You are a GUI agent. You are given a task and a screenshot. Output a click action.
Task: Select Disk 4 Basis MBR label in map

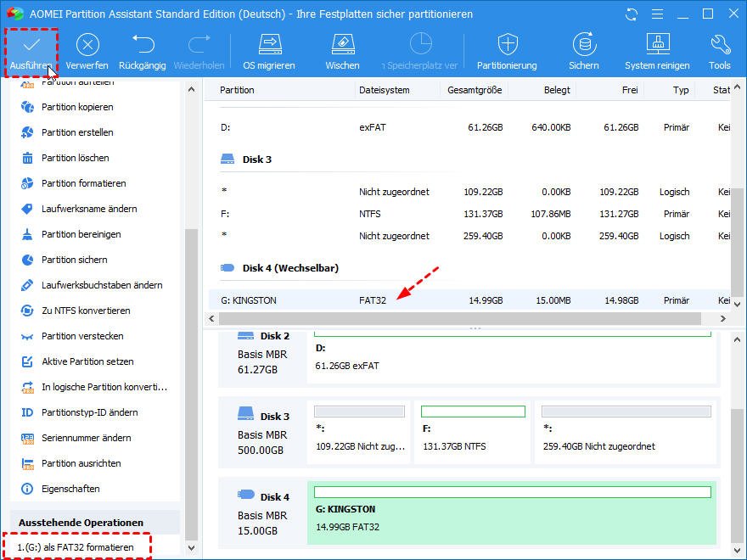pyautogui.click(x=263, y=512)
